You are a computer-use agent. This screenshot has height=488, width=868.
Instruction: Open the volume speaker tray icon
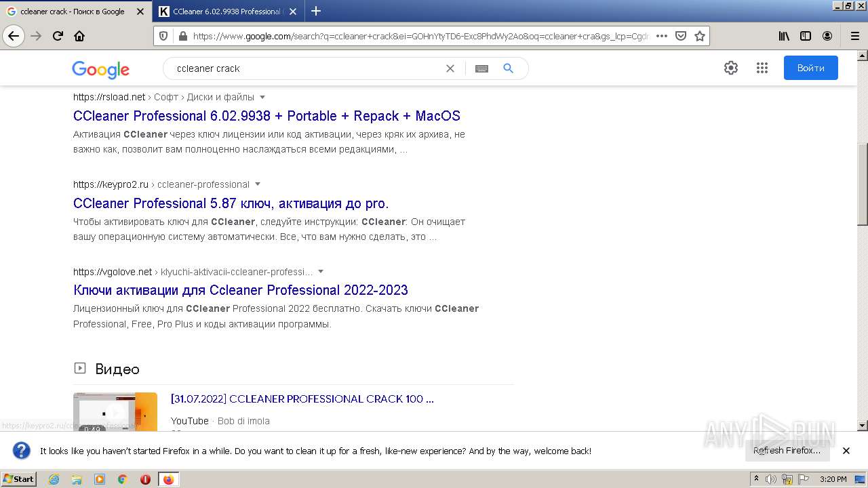pyautogui.click(x=771, y=479)
